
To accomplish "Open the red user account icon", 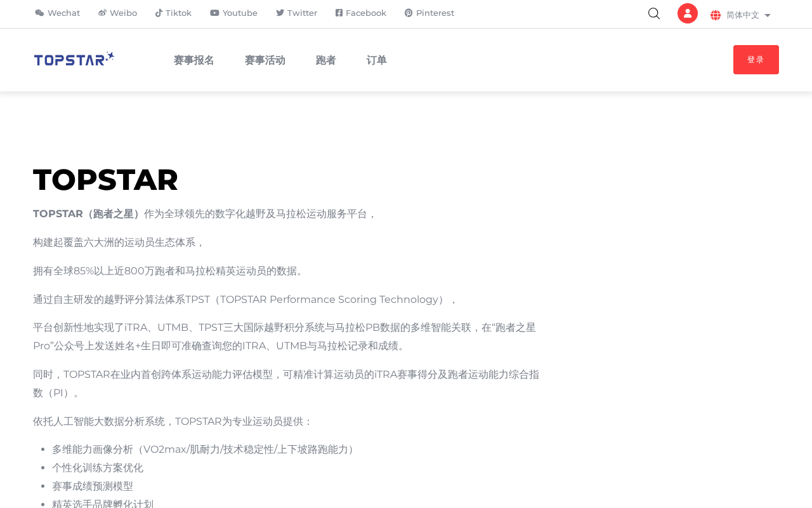I will coord(688,13).
